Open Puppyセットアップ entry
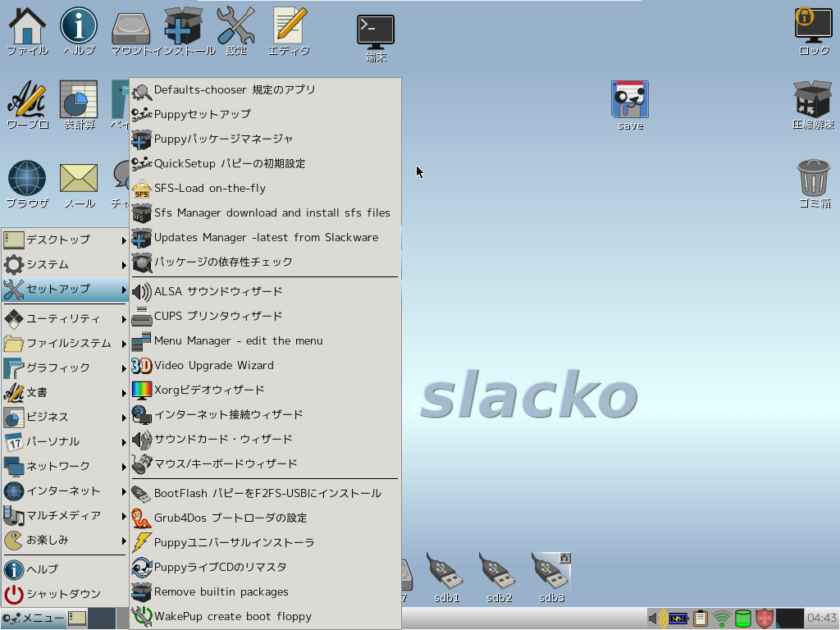Viewport: 840px width, 630px height. (265, 115)
